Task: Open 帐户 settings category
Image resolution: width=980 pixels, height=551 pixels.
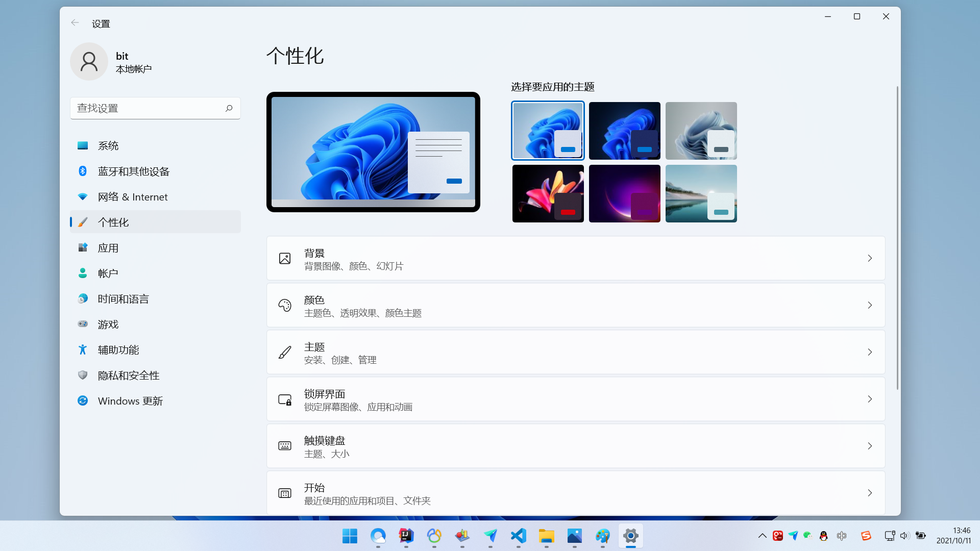Action: click(155, 273)
